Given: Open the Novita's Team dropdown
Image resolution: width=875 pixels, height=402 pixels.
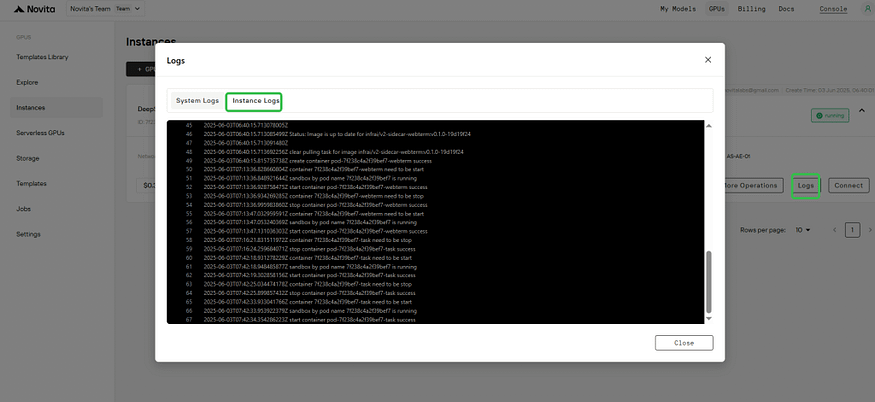Looking at the screenshot, I should (x=105, y=9).
